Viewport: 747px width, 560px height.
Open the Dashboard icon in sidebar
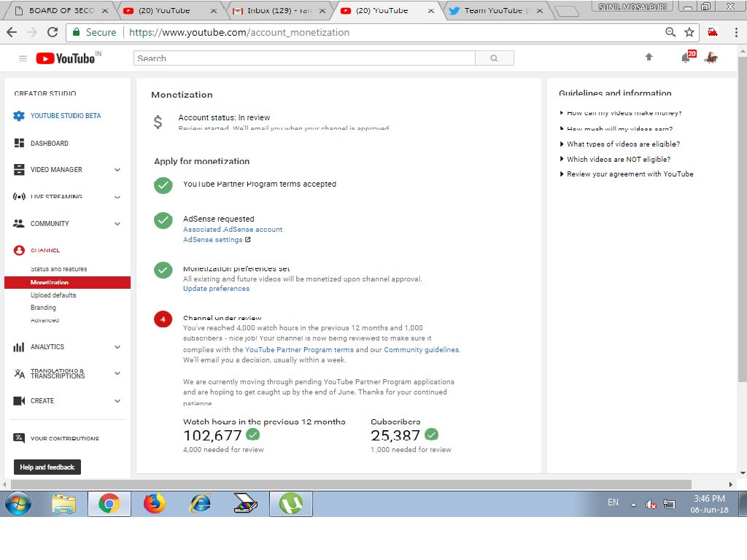click(19, 143)
